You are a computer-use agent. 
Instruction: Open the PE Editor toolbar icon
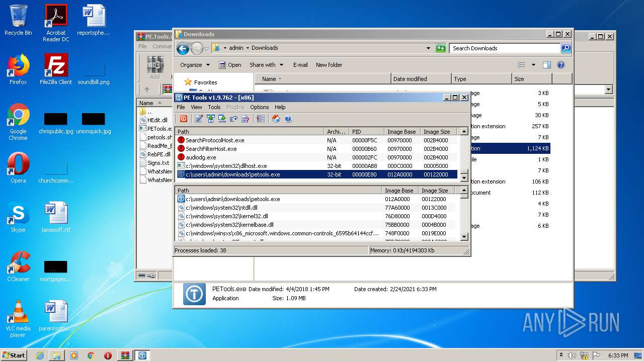pos(199,119)
